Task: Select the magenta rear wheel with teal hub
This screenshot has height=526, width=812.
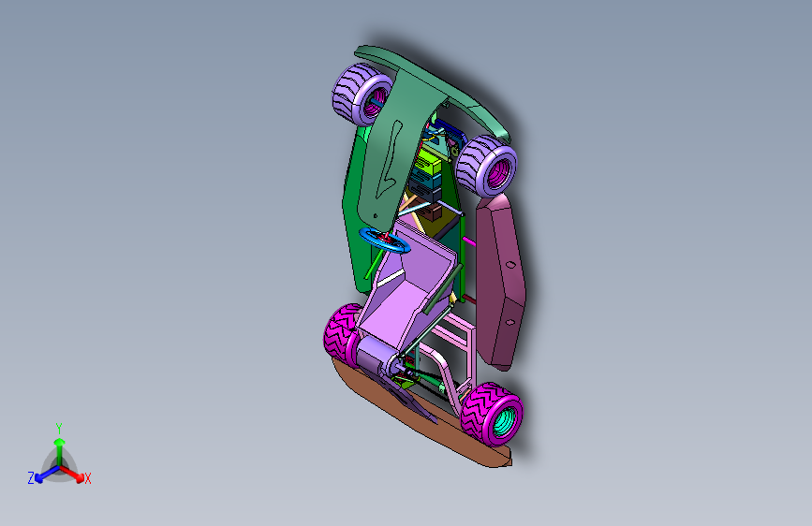Action: [x=492, y=415]
